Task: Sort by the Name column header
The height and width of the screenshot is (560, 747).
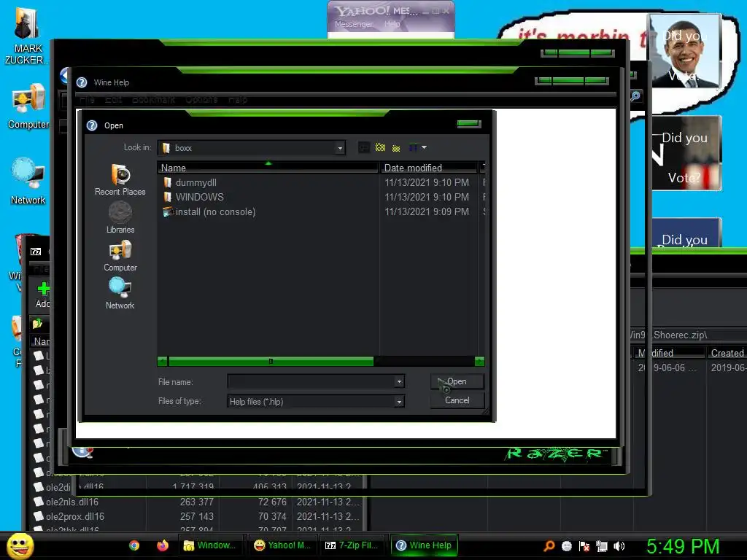Action: (x=268, y=168)
